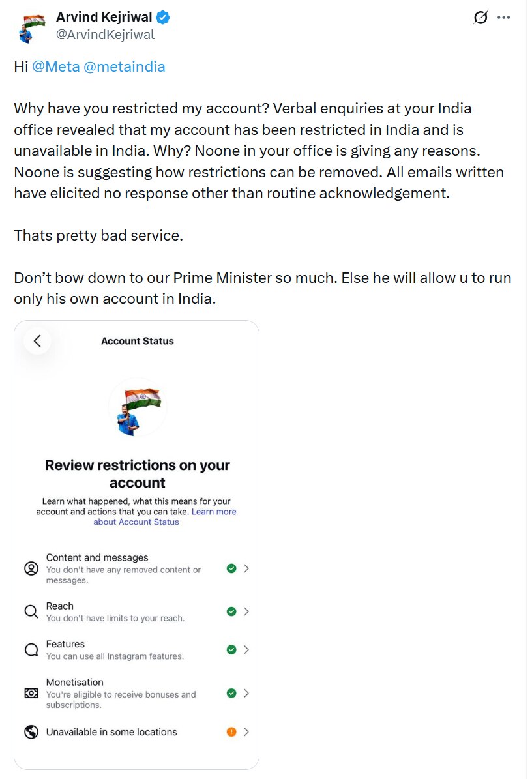Expand the Features row chevron
This screenshot has width=532, height=779.
tap(246, 650)
